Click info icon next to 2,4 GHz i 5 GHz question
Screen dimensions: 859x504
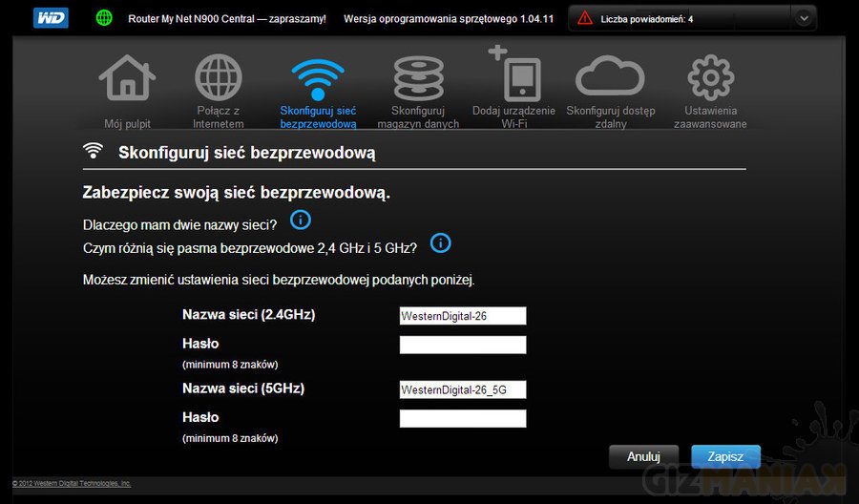[x=440, y=244]
